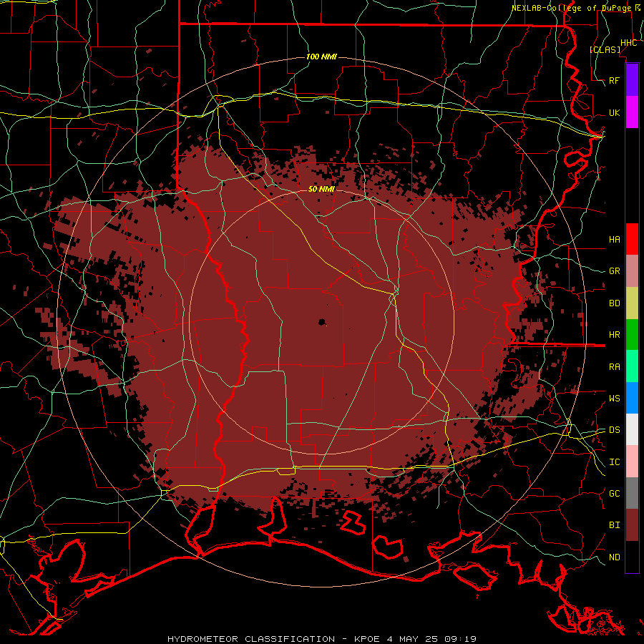
Task: Click the WS blue legend swatch
Action: [632, 398]
